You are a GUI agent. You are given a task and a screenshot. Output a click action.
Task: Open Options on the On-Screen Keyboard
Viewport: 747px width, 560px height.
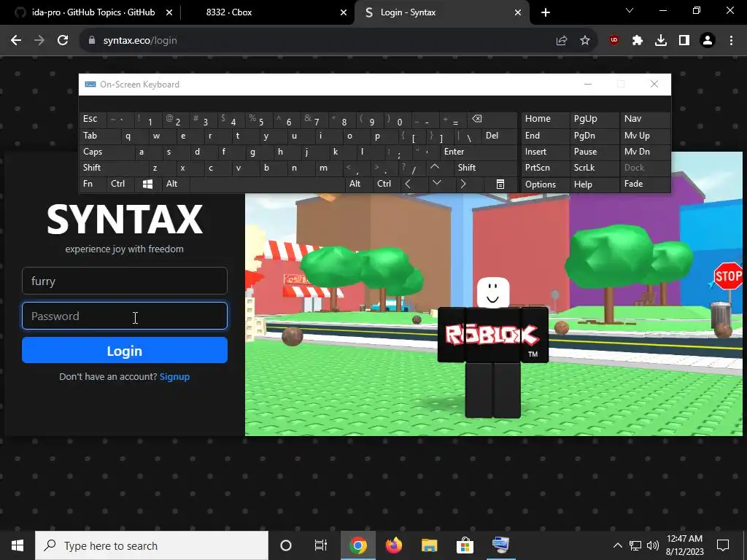(x=546, y=184)
